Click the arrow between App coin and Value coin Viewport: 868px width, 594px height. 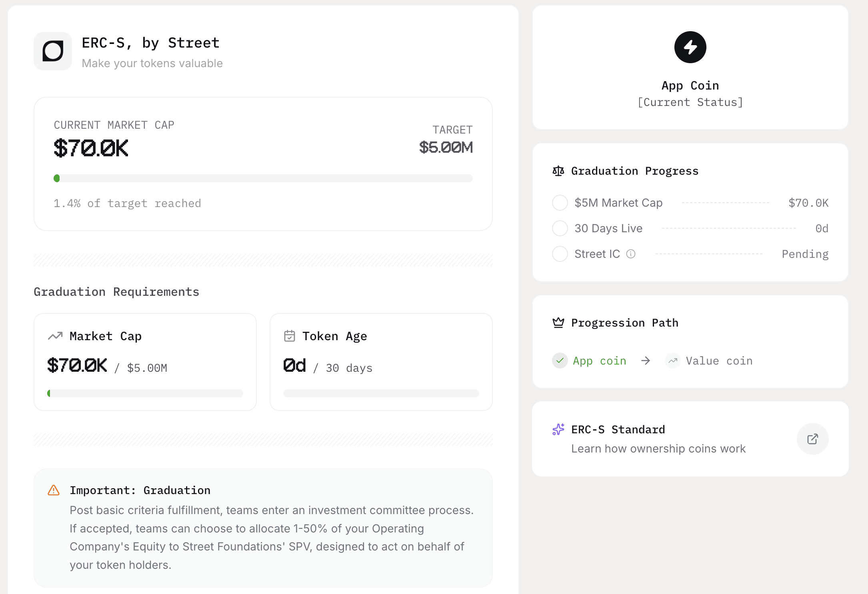click(x=646, y=361)
